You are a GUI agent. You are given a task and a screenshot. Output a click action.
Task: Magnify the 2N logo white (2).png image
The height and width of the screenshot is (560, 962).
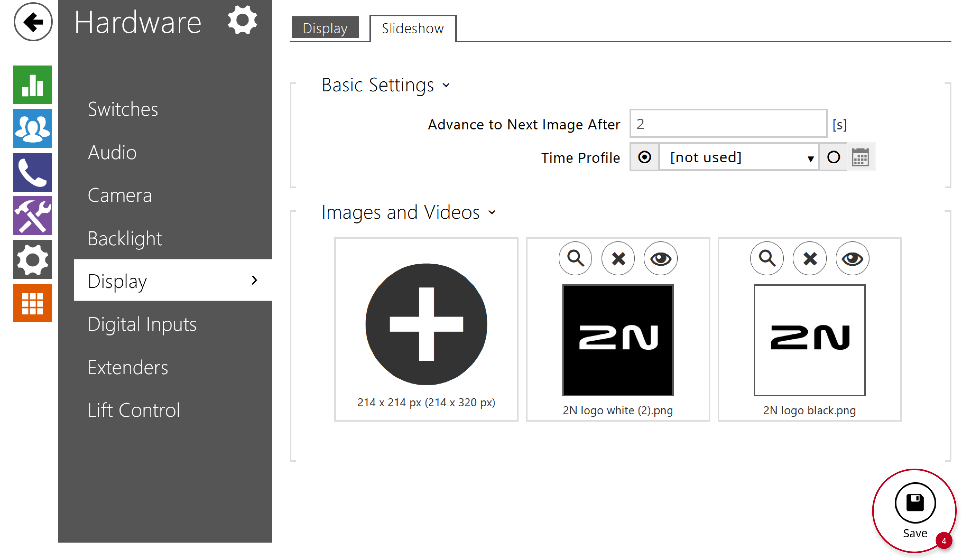tap(575, 259)
